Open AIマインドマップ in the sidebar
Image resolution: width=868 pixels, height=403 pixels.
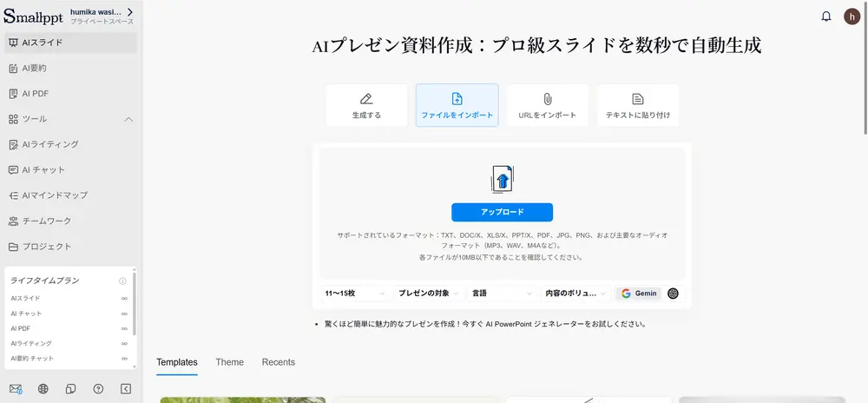pyautogui.click(x=71, y=195)
